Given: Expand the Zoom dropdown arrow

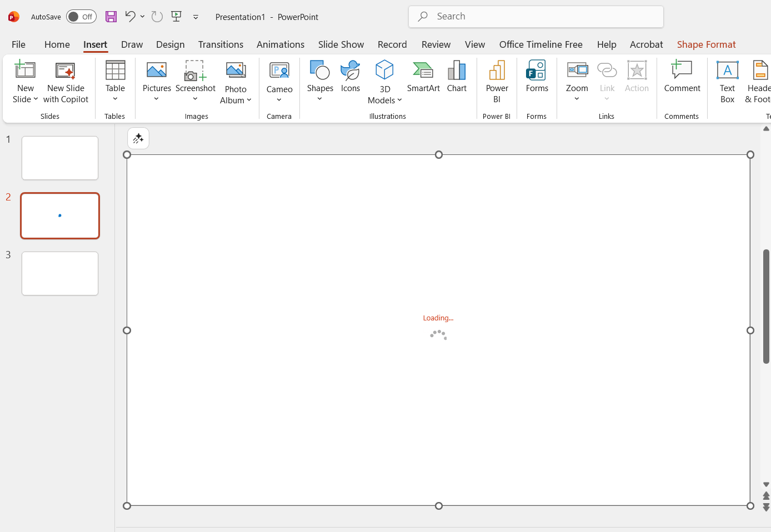Looking at the screenshot, I should point(577,99).
